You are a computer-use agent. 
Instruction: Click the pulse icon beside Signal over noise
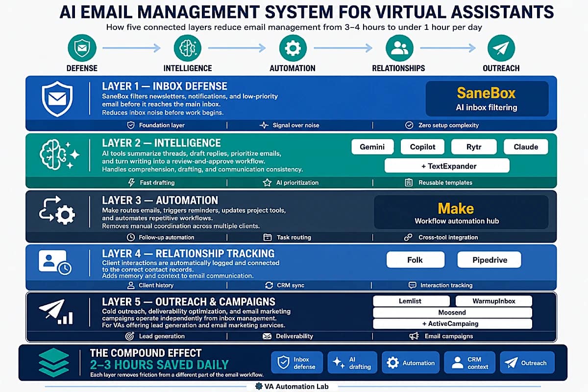coord(264,125)
